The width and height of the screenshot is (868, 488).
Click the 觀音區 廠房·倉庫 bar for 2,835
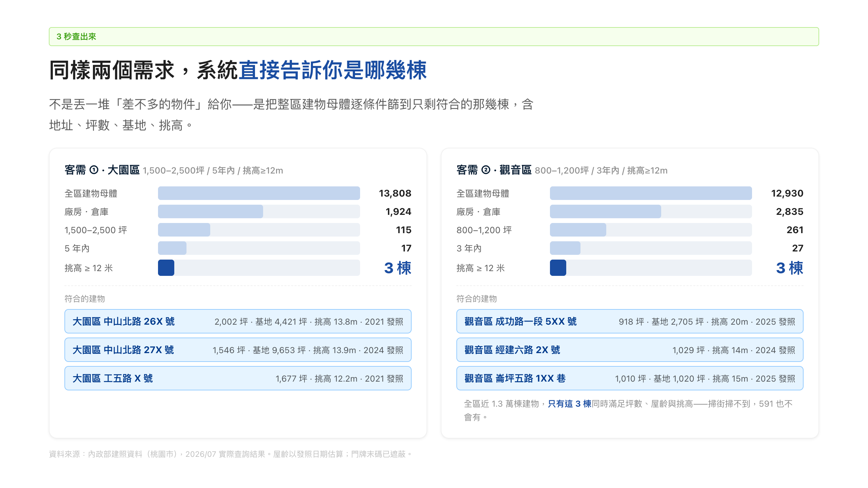point(605,211)
